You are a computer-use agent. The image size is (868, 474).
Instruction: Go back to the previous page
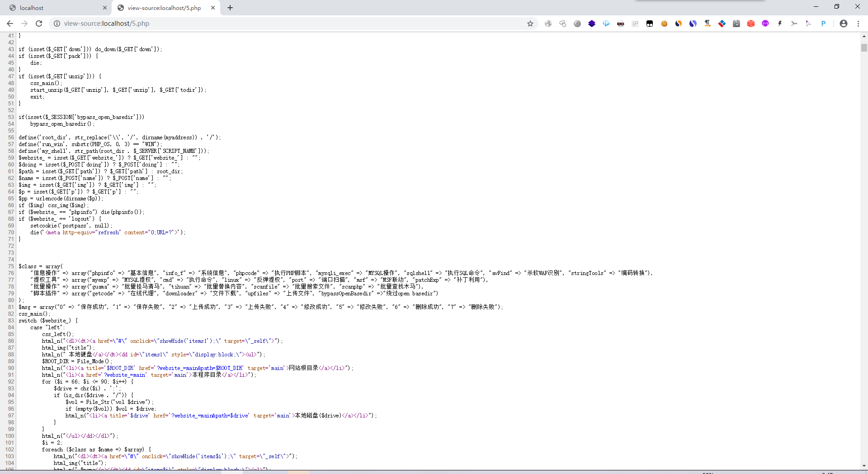coord(10,24)
